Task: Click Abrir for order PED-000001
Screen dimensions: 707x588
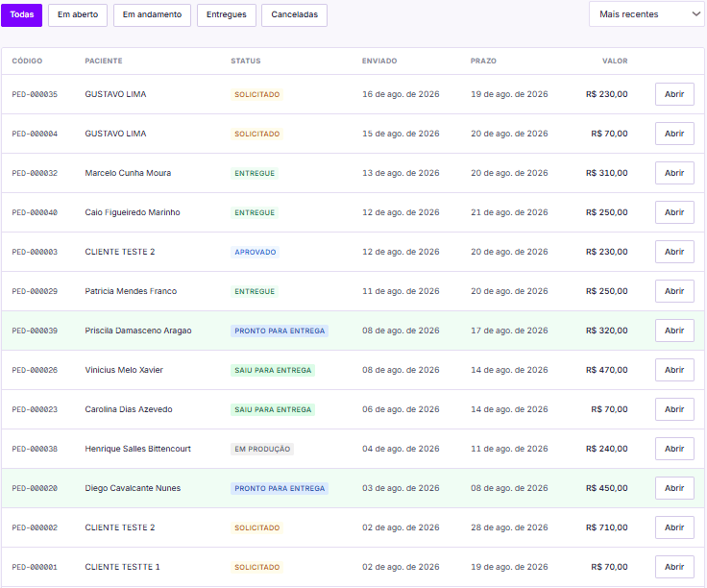Action: click(x=674, y=567)
